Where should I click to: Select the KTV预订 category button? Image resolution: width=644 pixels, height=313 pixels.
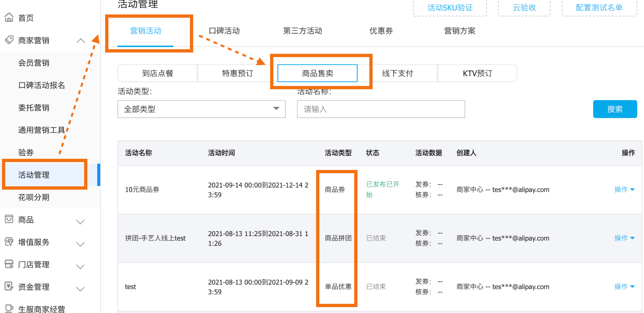coord(477,73)
